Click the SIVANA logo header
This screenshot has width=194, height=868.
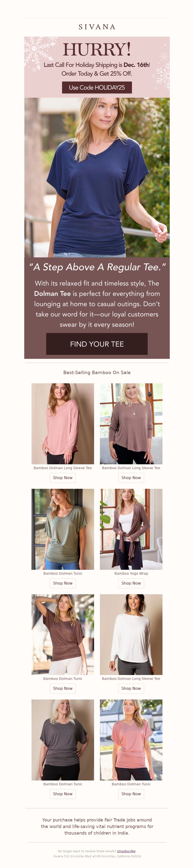(x=97, y=27)
